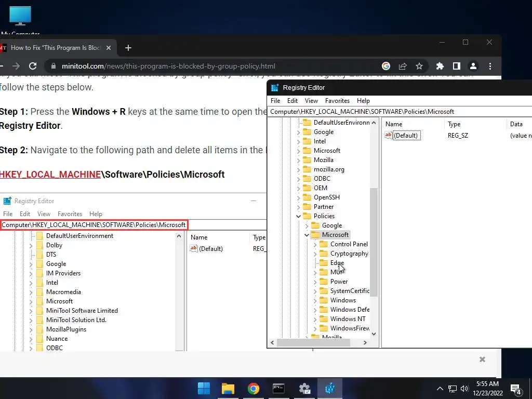Expand the Power key
The height and width of the screenshot is (399, 532).
click(x=315, y=282)
